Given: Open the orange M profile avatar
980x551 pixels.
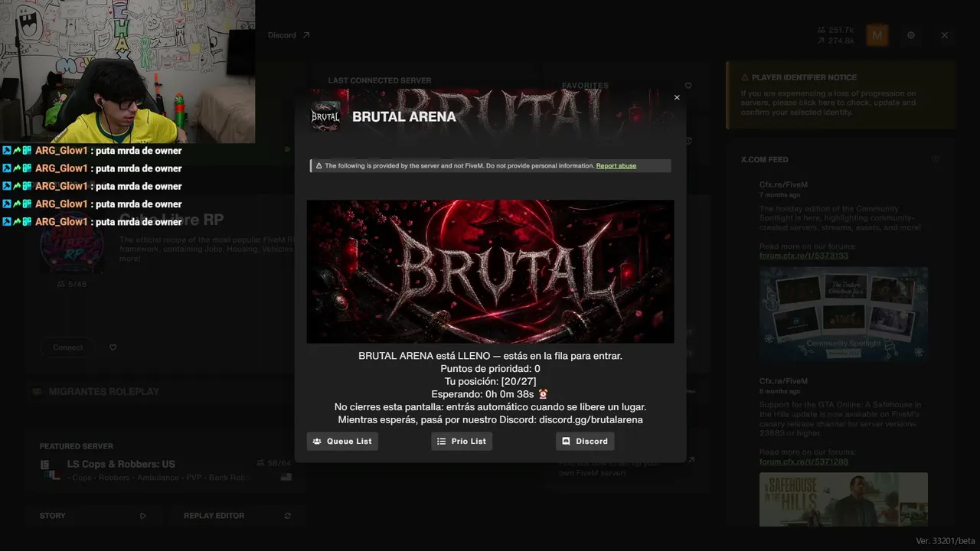Looking at the screenshot, I should pos(877,35).
